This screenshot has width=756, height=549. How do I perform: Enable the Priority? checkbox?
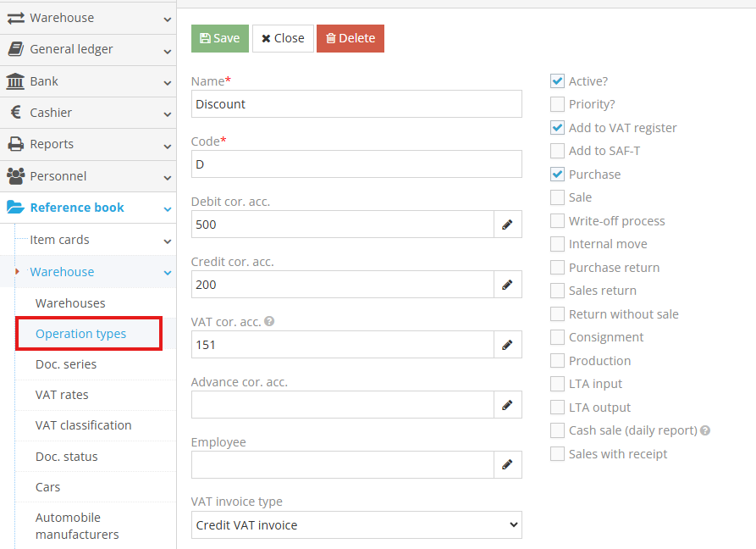click(557, 104)
